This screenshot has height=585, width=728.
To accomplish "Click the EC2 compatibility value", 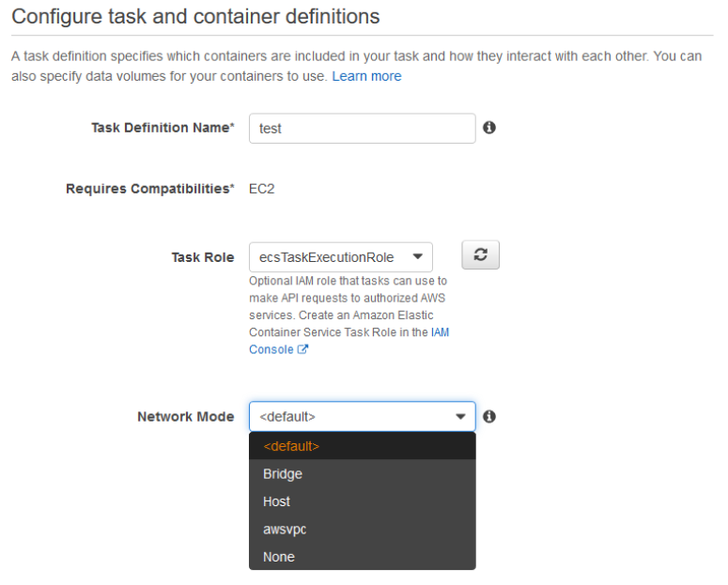I will click(x=260, y=188).
